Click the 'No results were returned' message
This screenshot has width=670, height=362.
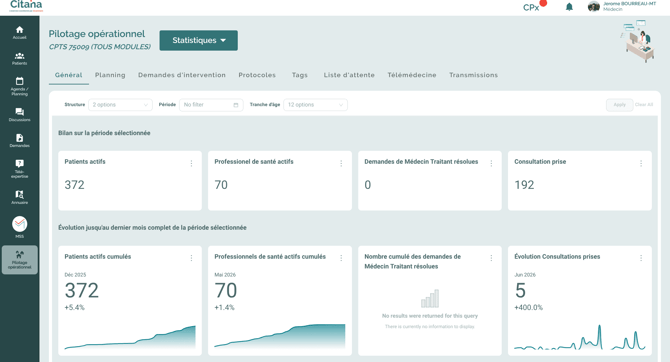click(x=430, y=316)
